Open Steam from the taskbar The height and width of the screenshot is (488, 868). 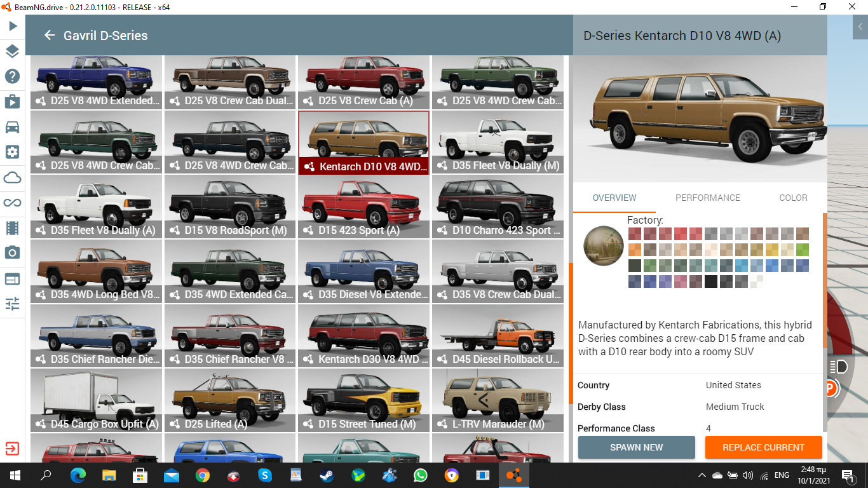point(328,475)
